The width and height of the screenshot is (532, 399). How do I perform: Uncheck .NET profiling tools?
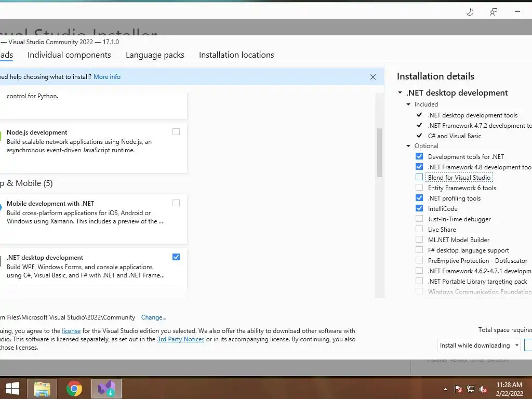[x=419, y=198]
